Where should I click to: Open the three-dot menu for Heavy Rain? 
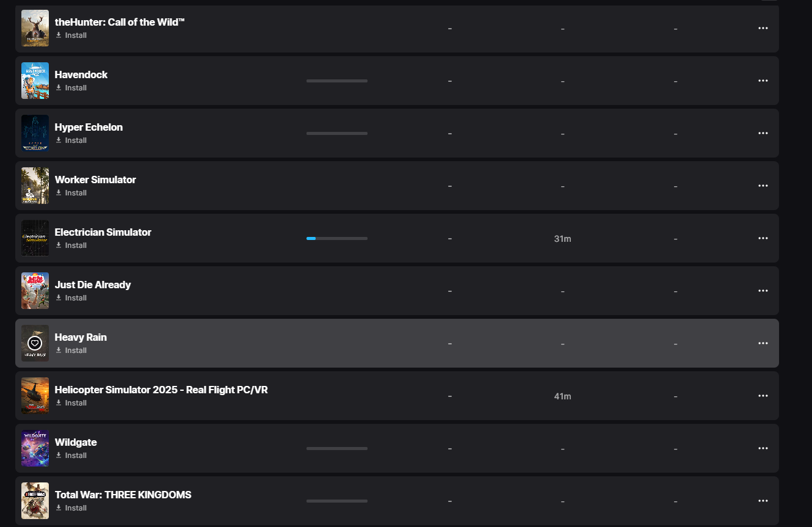click(763, 343)
